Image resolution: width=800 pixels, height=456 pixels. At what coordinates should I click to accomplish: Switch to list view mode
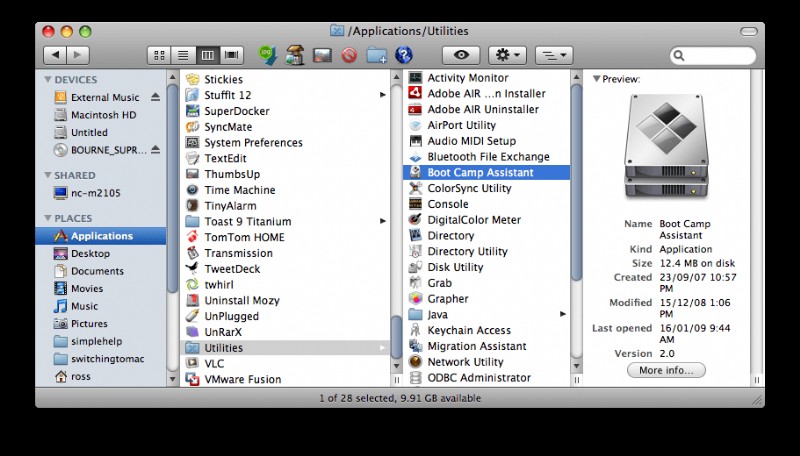183,55
